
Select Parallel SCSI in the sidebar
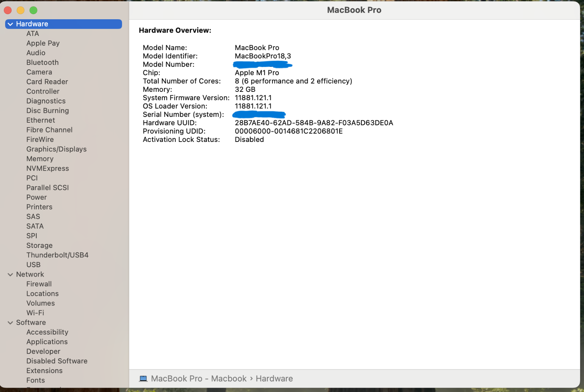[x=48, y=187]
